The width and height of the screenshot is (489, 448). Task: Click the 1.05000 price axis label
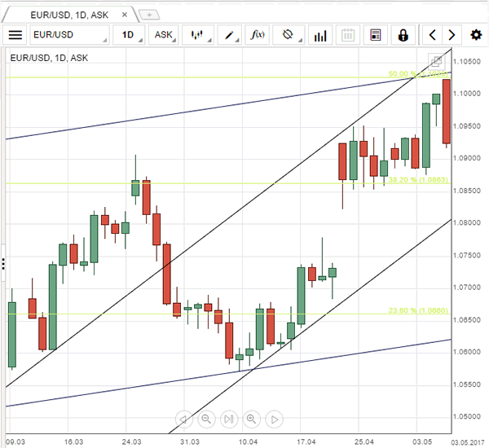point(467,417)
